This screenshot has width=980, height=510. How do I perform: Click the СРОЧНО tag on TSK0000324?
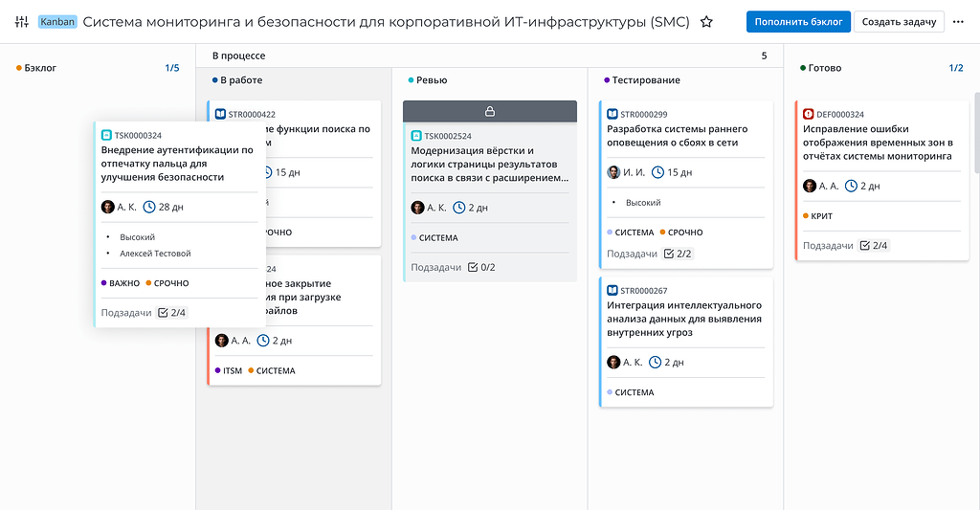coord(167,283)
